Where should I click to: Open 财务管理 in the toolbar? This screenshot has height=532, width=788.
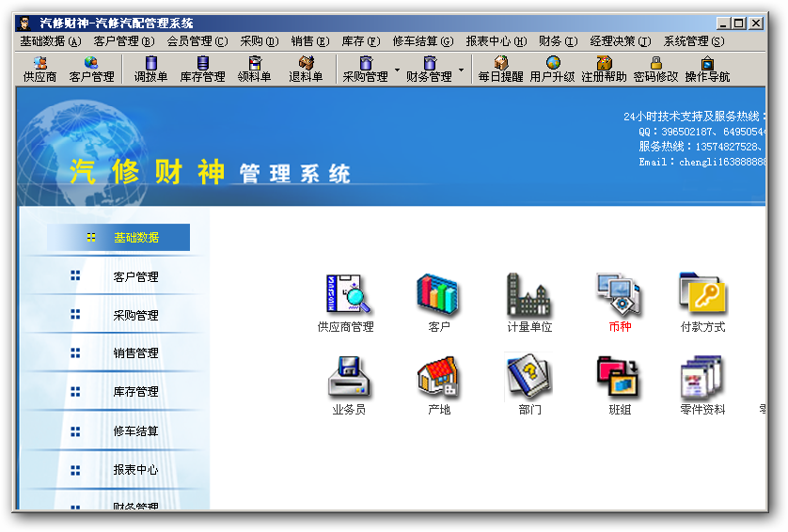429,69
